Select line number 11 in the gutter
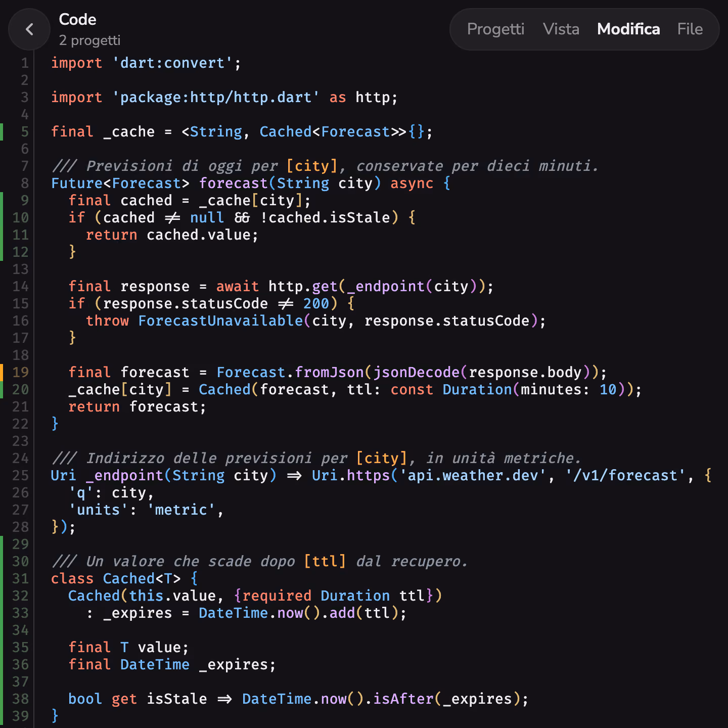 (20, 235)
